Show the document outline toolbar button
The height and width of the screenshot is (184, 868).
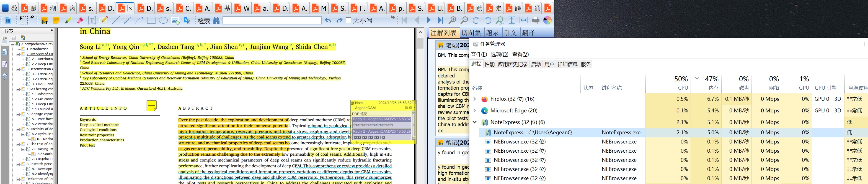tap(8, 21)
